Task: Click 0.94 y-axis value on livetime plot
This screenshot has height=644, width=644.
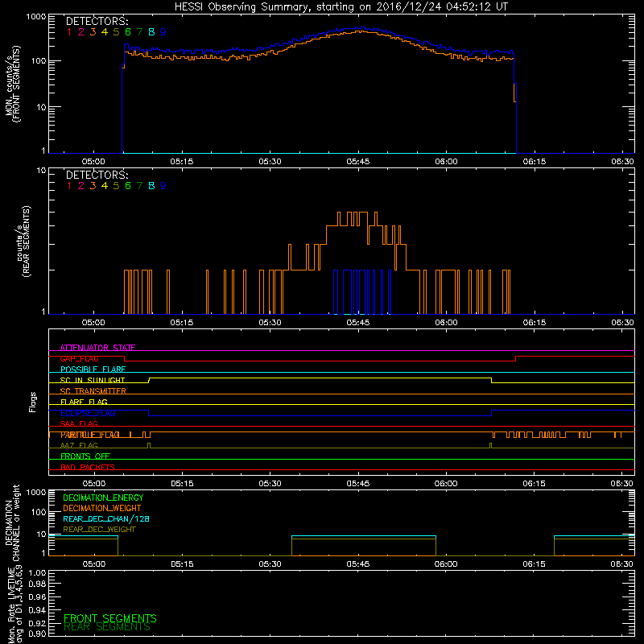Action: 37,610
